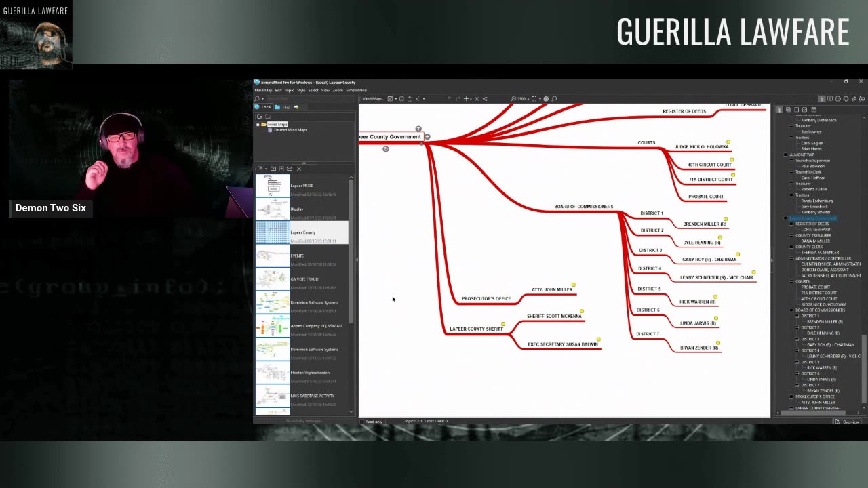Screen dimensions: 868x488
Task: Click the Overview button at bottom right
Action: click(x=846, y=422)
